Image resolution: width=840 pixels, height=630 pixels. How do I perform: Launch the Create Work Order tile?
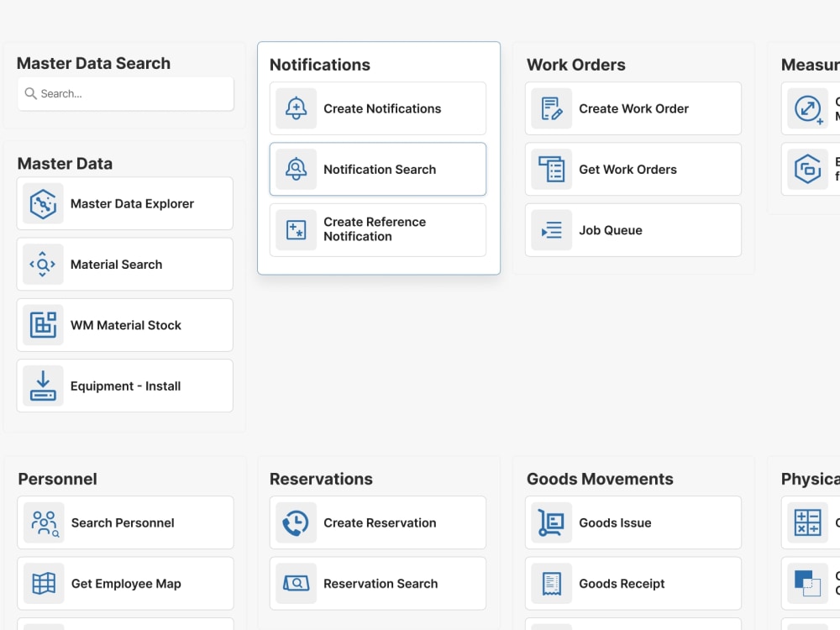tap(633, 108)
